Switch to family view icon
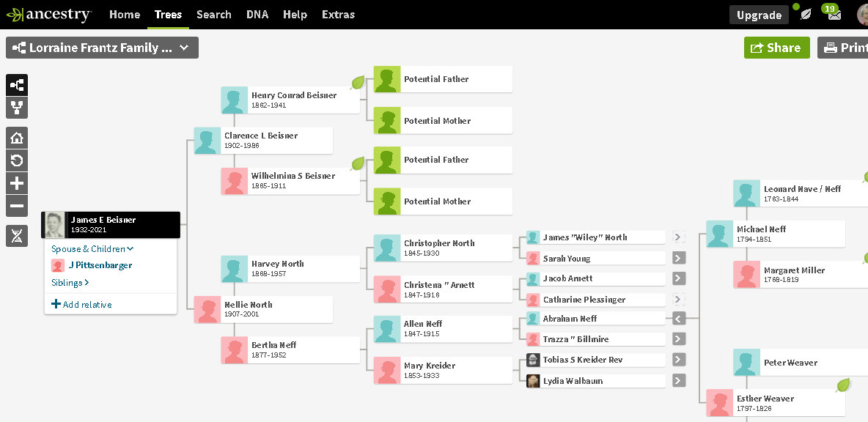Screen dimensions: 868x422 click(17, 108)
